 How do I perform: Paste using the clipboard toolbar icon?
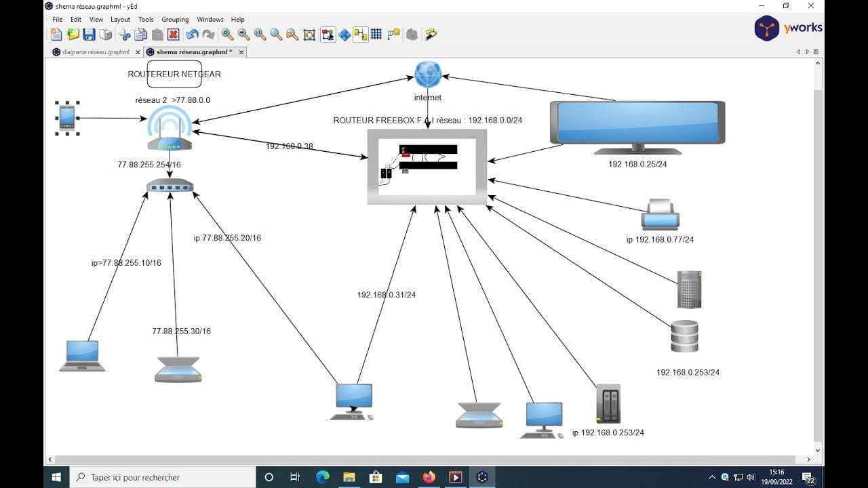pyautogui.click(x=157, y=35)
